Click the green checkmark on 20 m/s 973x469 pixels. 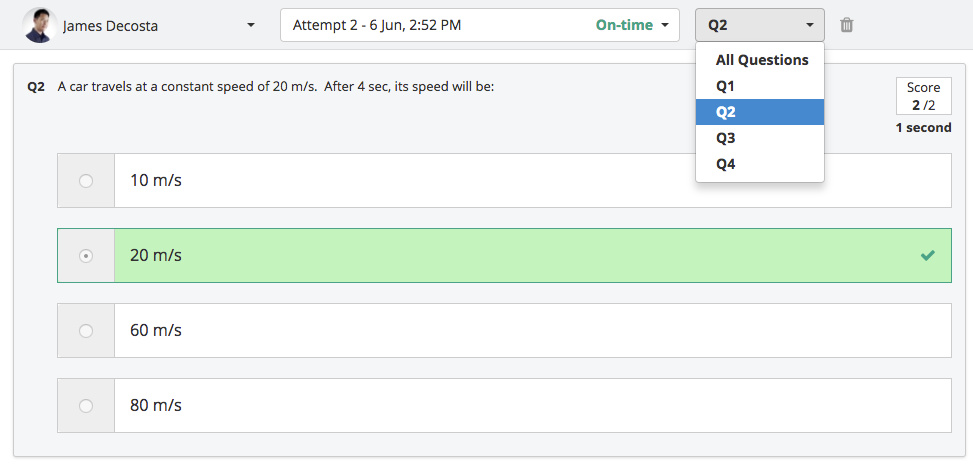[x=928, y=255]
